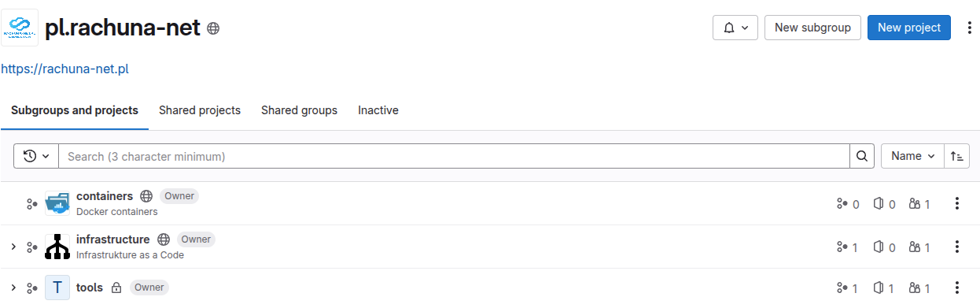Click the New project button
The height and width of the screenshot is (308, 980).
(x=909, y=28)
